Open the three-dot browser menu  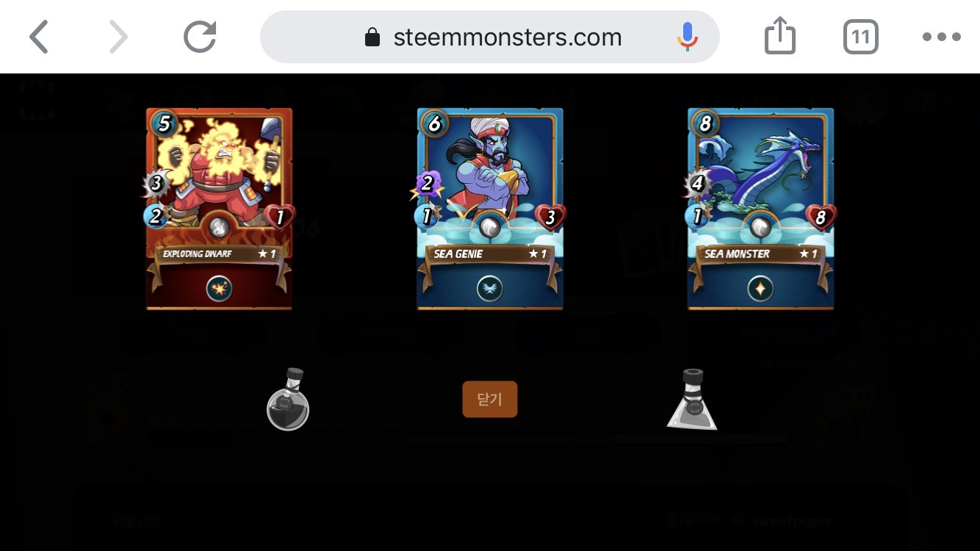tap(942, 37)
